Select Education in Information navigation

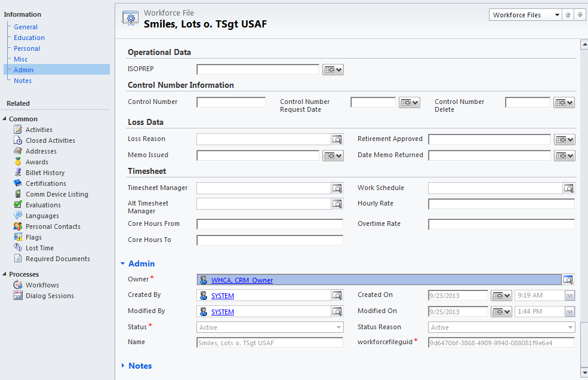pyautogui.click(x=29, y=38)
